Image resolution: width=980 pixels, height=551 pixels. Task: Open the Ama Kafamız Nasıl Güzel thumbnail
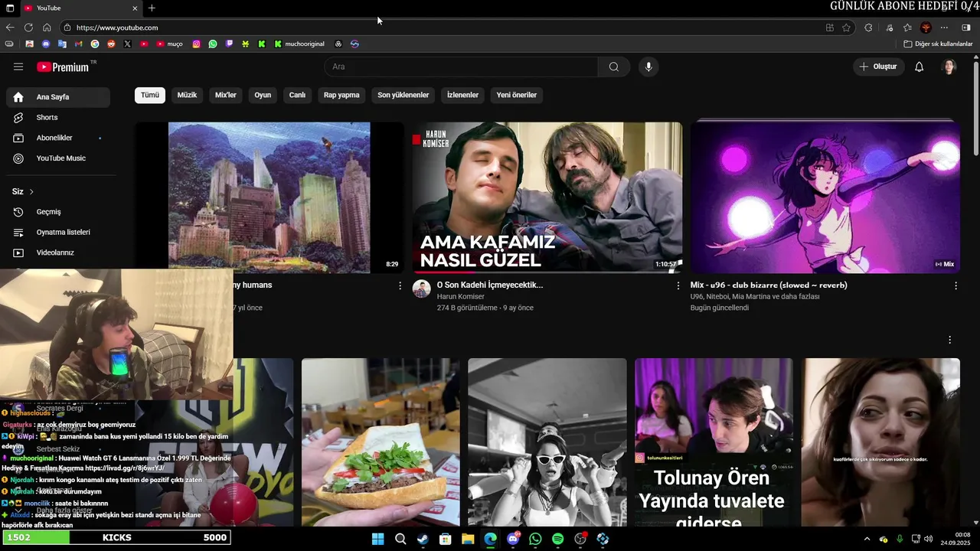tap(547, 197)
